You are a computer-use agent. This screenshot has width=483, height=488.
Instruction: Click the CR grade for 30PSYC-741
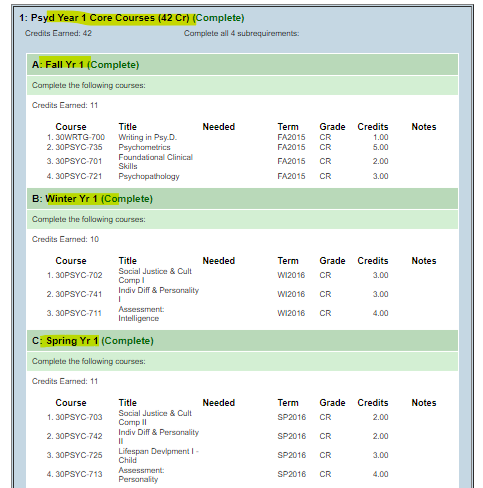[x=325, y=294]
